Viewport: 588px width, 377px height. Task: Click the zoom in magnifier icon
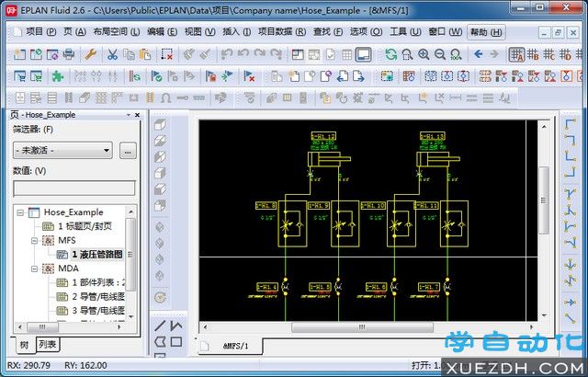(424, 55)
